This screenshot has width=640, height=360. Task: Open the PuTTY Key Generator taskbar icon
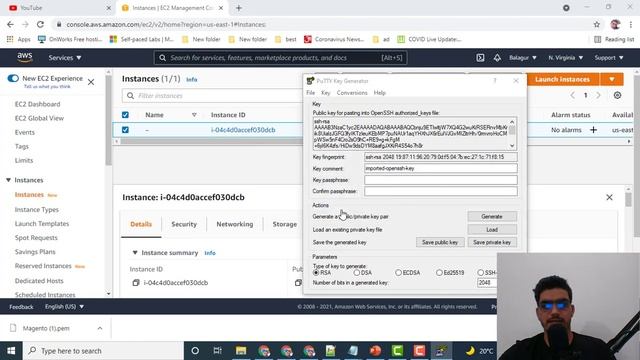click(x=441, y=351)
